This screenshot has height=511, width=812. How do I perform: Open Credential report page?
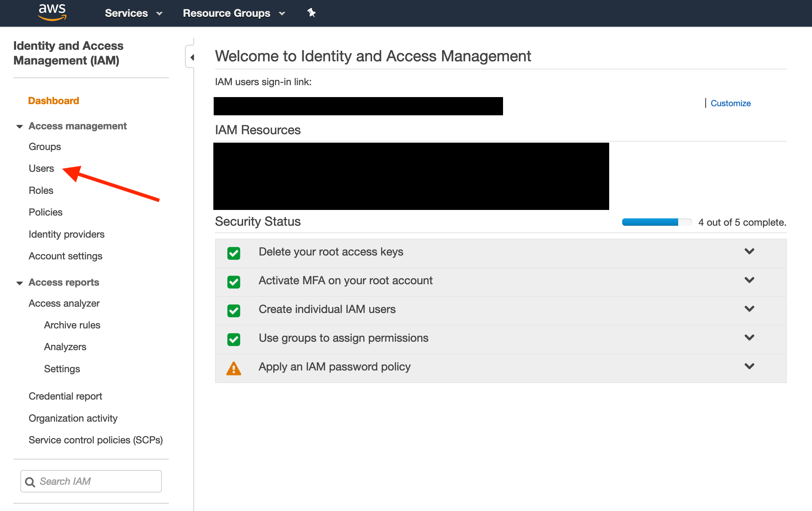coord(66,396)
